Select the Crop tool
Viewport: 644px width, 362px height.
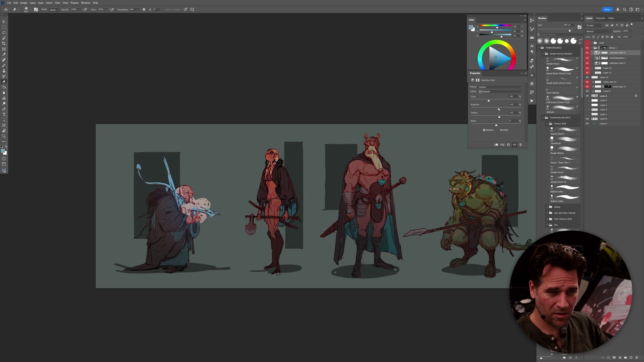coord(4,44)
